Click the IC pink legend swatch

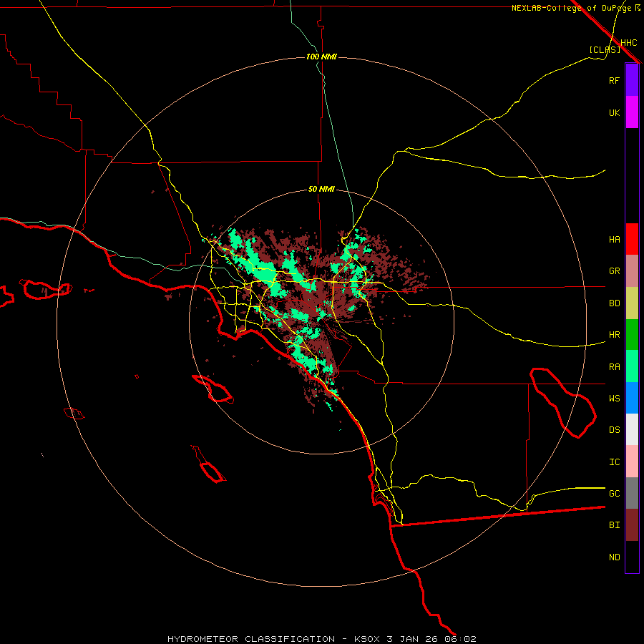[632, 462]
